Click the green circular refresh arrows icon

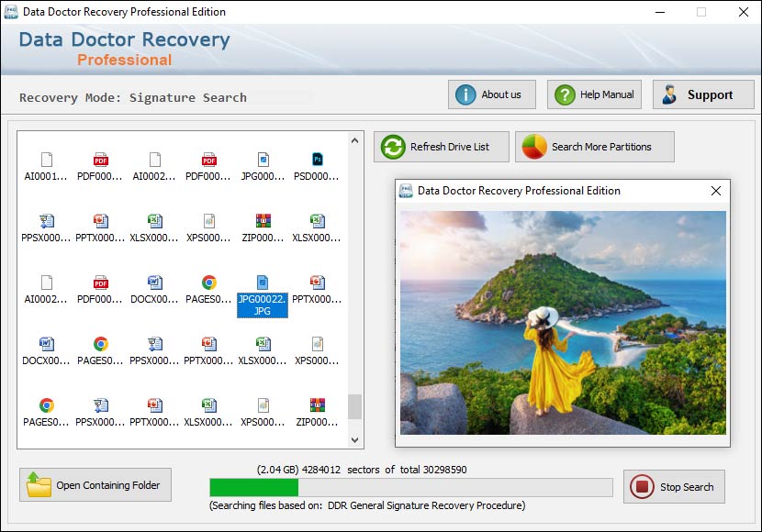pos(393,147)
